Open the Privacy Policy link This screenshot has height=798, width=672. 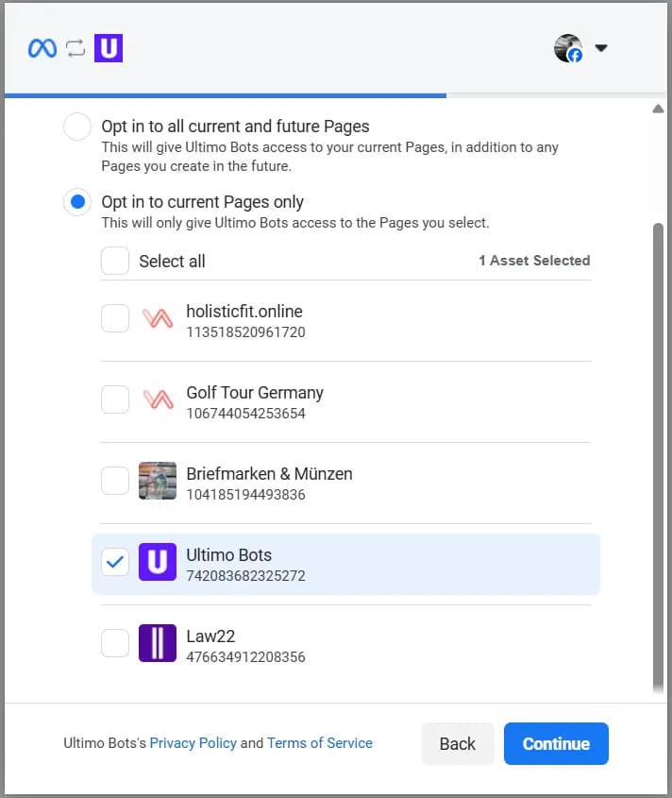click(193, 743)
